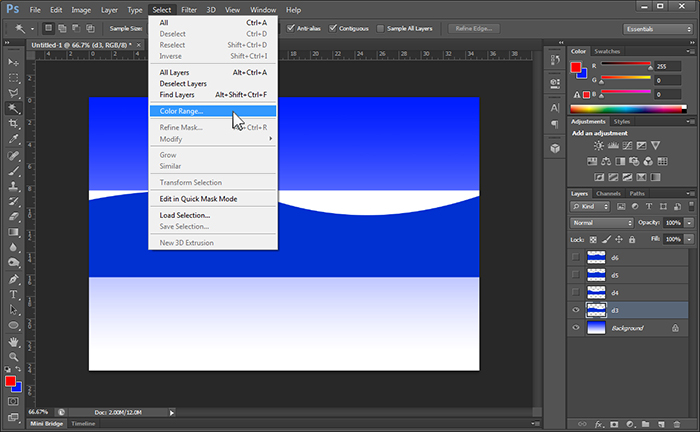Hide the d3 layer
Image resolution: width=700 pixels, height=432 pixels.
coord(575,310)
